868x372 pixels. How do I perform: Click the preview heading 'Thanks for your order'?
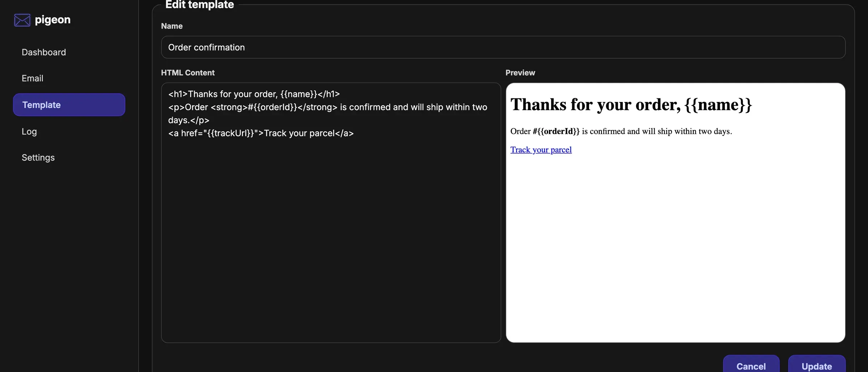pyautogui.click(x=631, y=105)
